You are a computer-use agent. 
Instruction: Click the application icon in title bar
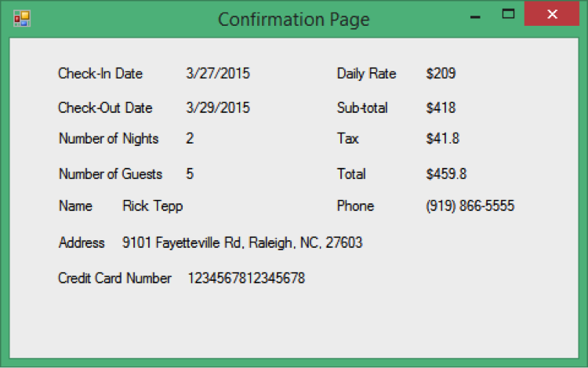[21, 18]
